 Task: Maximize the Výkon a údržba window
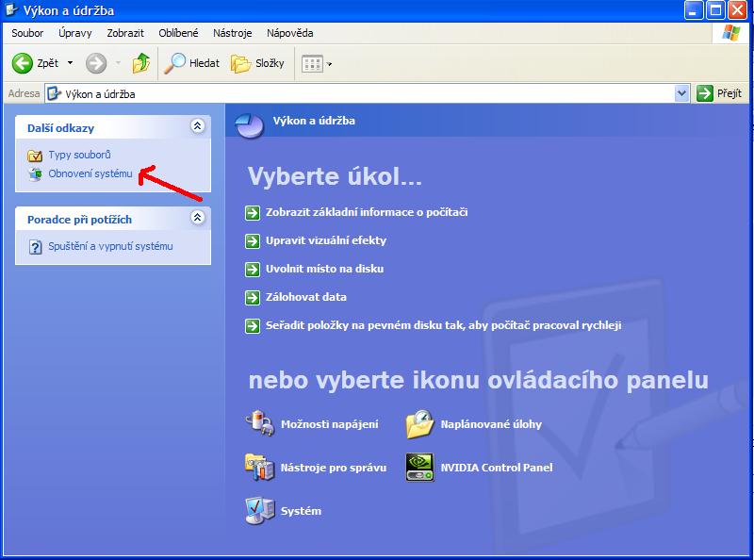point(715,9)
